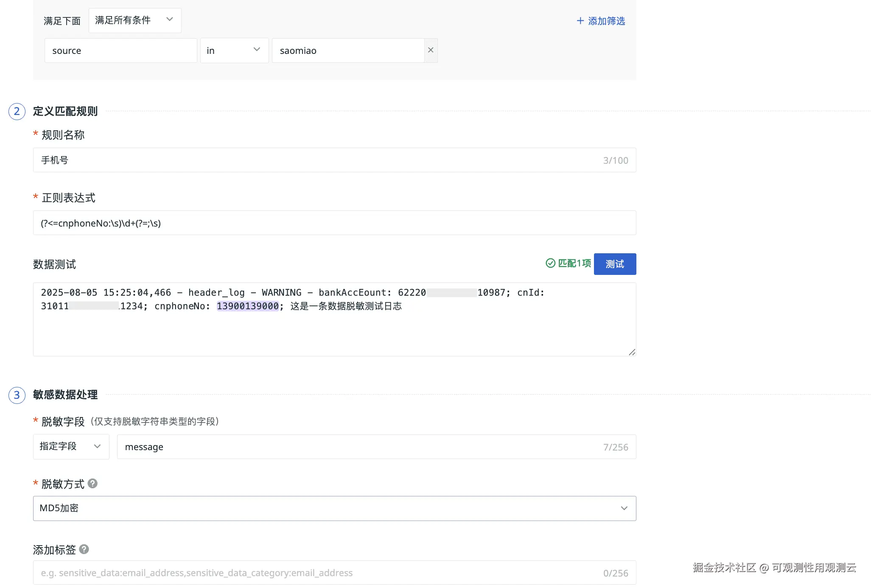Open the 指定字段 dropdown

point(71,446)
